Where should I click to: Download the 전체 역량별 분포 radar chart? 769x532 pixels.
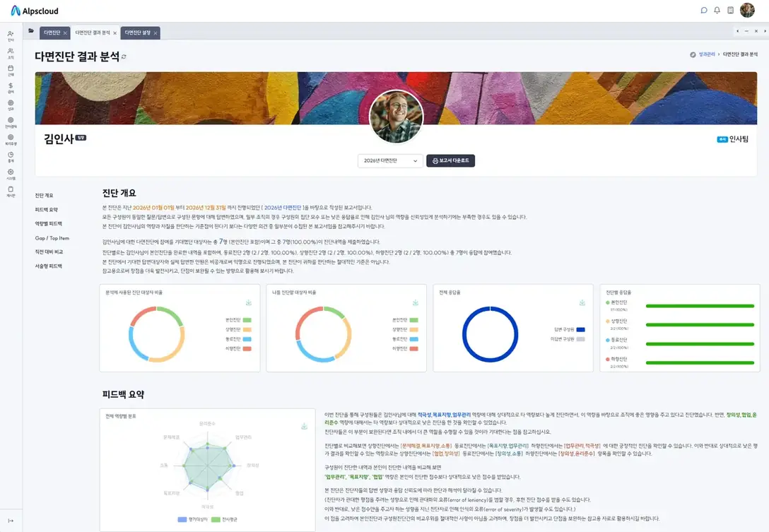[304, 427]
